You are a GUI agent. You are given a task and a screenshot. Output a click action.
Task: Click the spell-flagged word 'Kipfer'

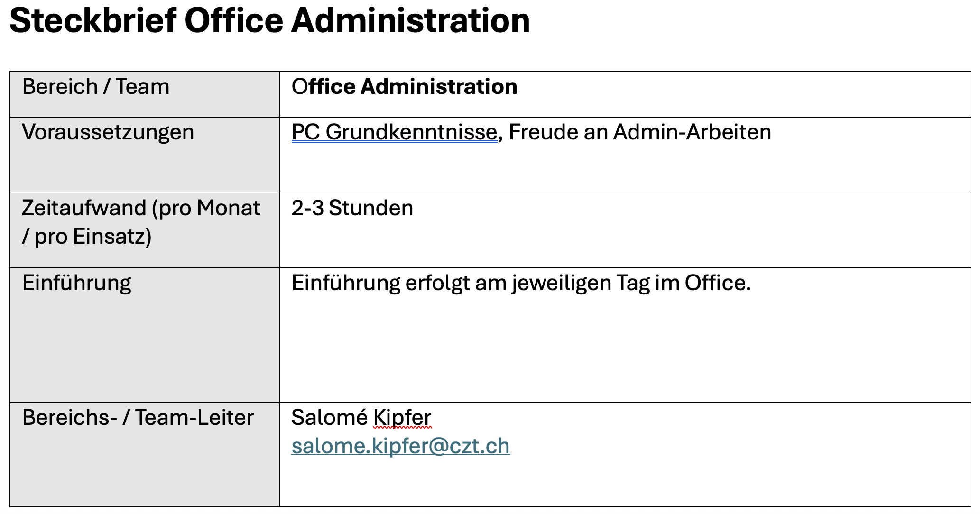(402, 418)
